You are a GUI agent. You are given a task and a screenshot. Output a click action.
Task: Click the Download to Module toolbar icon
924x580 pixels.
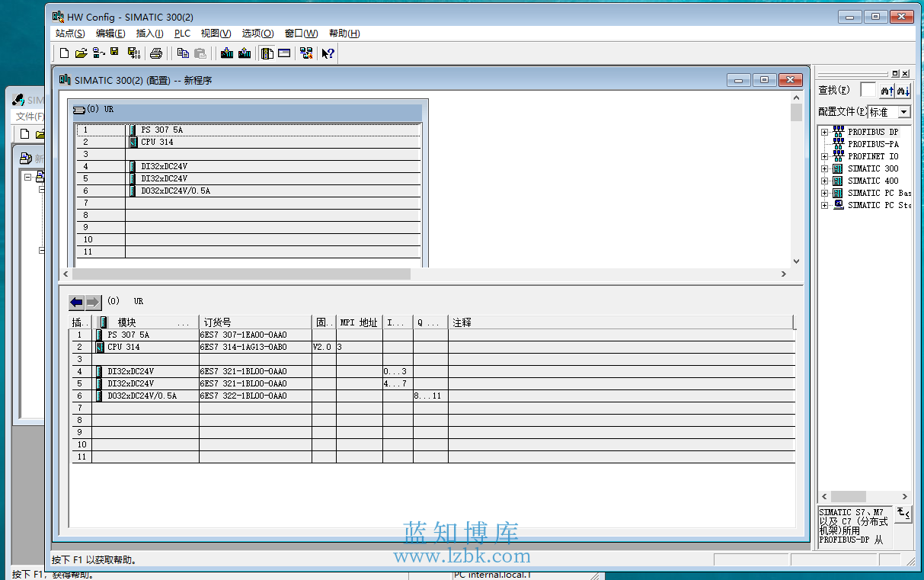[x=226, y=53]
